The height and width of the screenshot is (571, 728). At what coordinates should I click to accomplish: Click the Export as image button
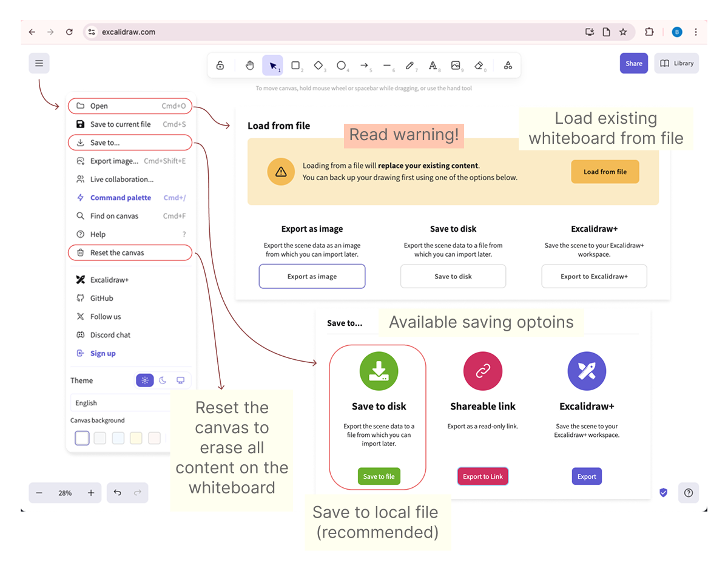coord(312,276)
